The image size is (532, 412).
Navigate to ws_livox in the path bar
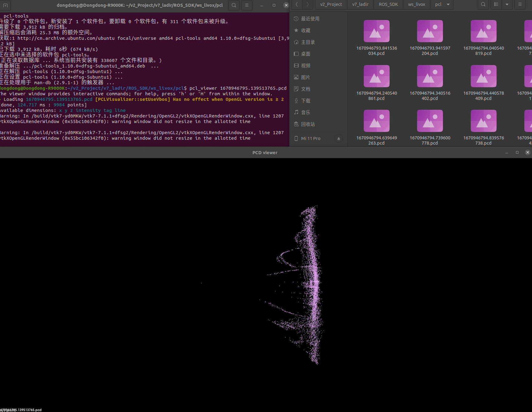click(x=416, y=4)
